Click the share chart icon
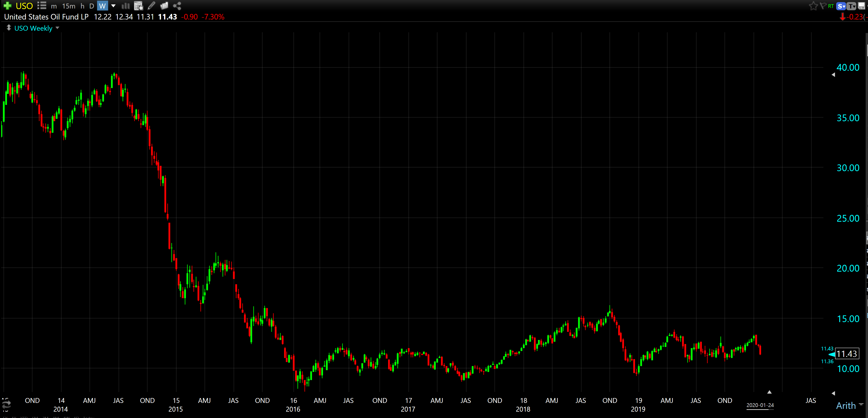 [177, 6]
